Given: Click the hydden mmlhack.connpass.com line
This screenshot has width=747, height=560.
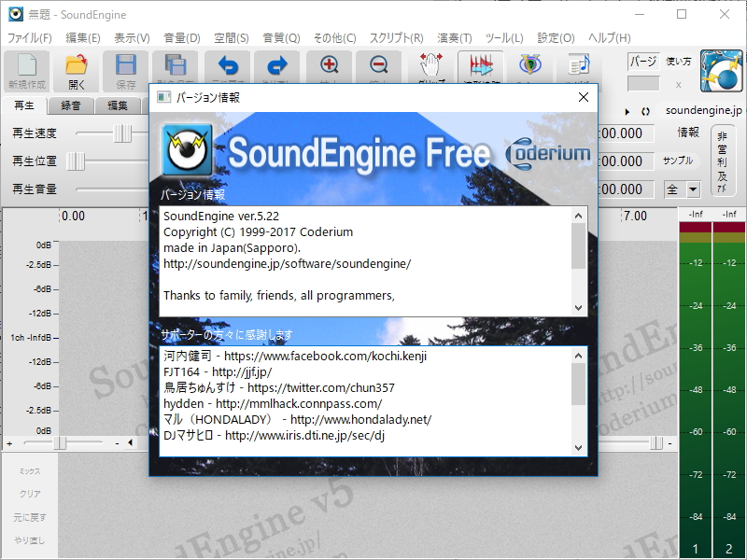Looking at the screenshot, I should coord(273,403).
